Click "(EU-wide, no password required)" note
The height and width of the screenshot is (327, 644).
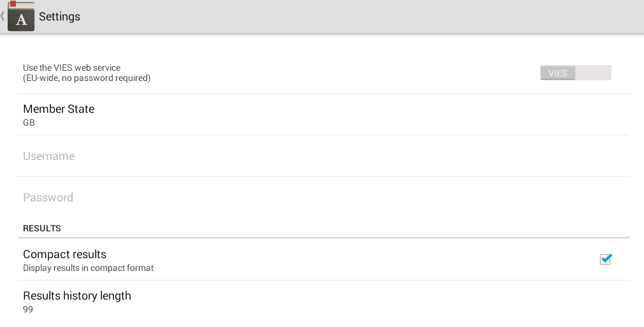point(87,78)
